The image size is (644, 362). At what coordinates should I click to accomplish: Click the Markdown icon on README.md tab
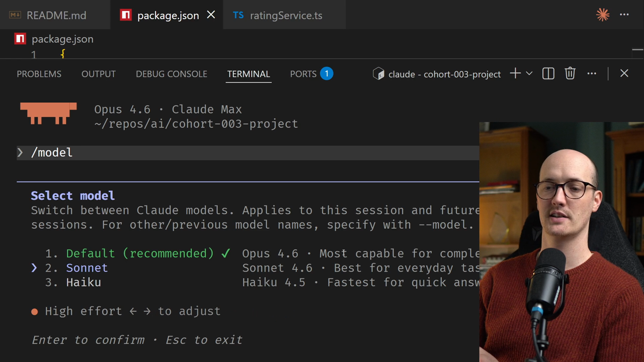15,15
